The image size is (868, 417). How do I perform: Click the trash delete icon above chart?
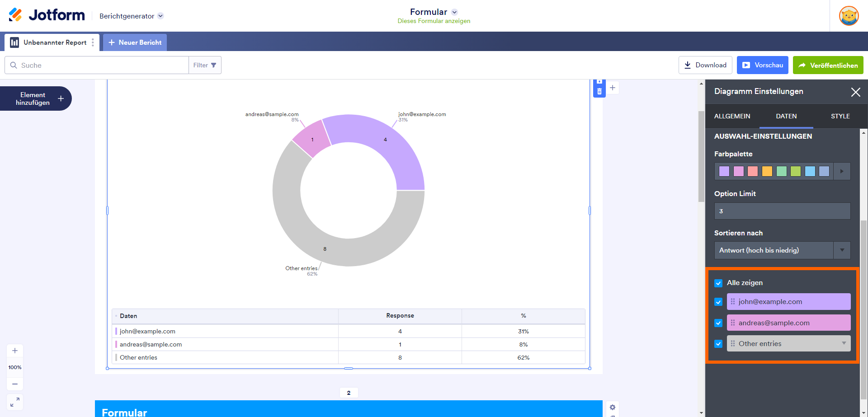[599, 91]
